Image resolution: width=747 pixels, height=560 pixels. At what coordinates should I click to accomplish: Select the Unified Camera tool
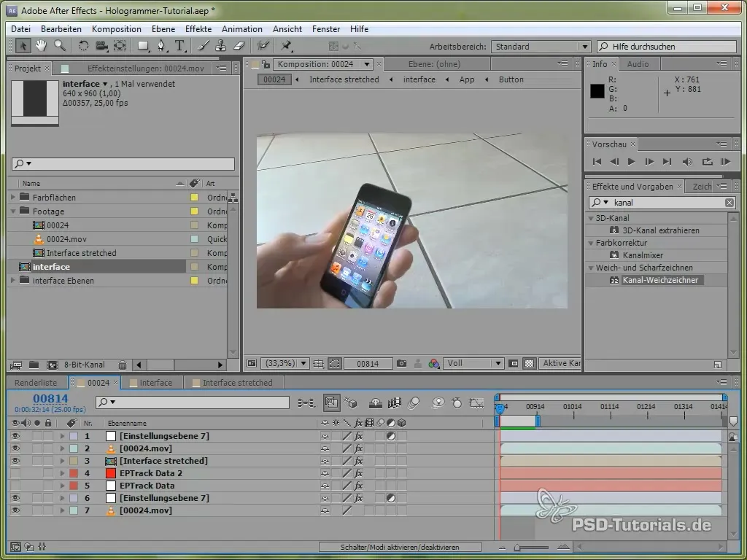(101, 46)
